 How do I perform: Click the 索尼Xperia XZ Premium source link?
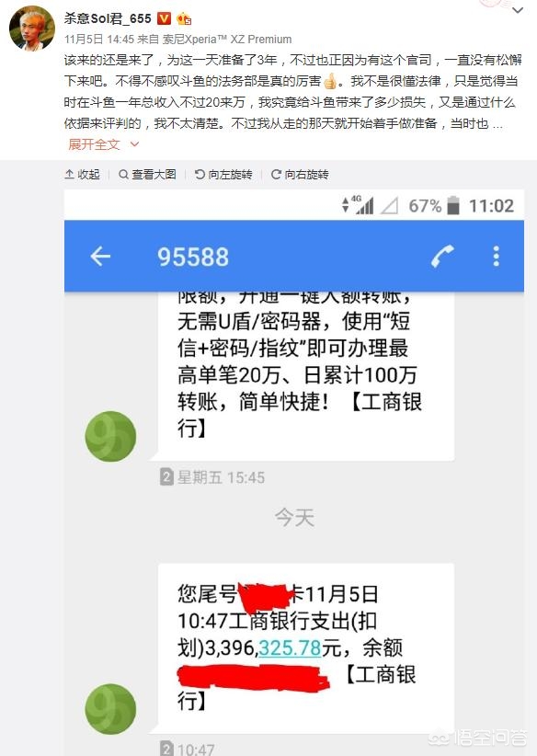(227, 39)
